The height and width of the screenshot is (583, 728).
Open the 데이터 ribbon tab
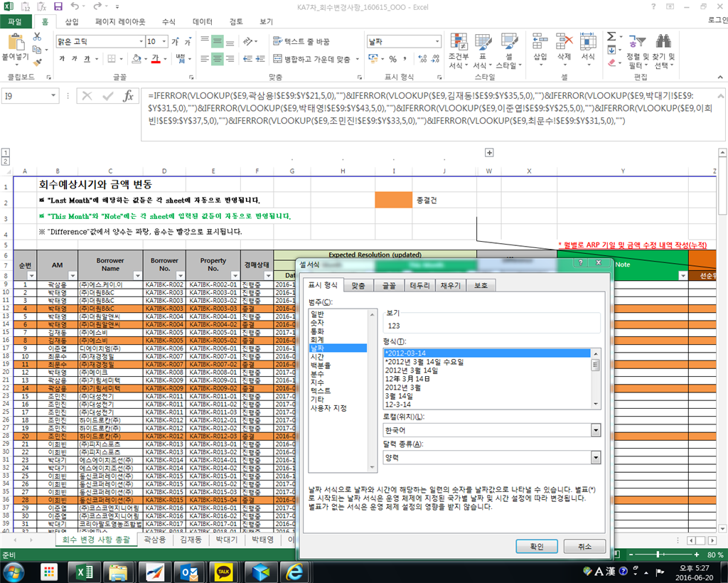[203, 22]
